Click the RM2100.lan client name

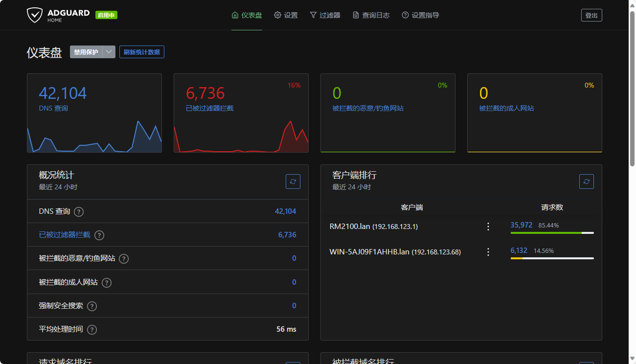[350, 227]
